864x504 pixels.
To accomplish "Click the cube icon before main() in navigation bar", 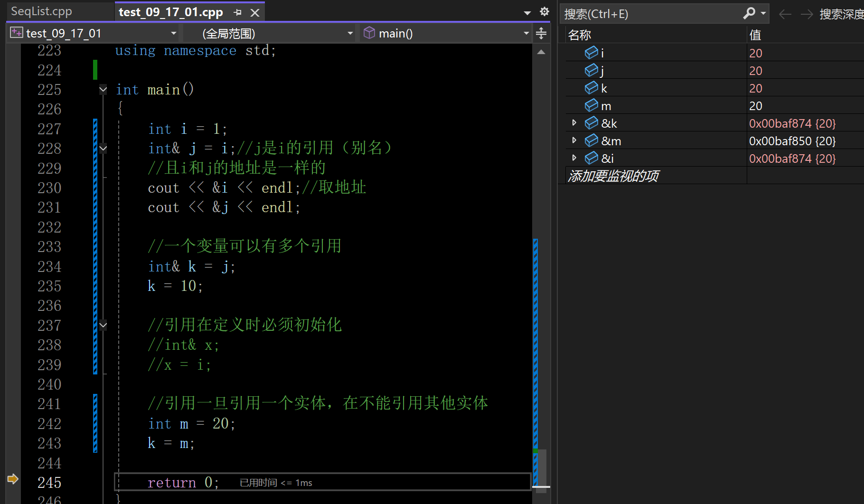I will (x=370, y=33).
